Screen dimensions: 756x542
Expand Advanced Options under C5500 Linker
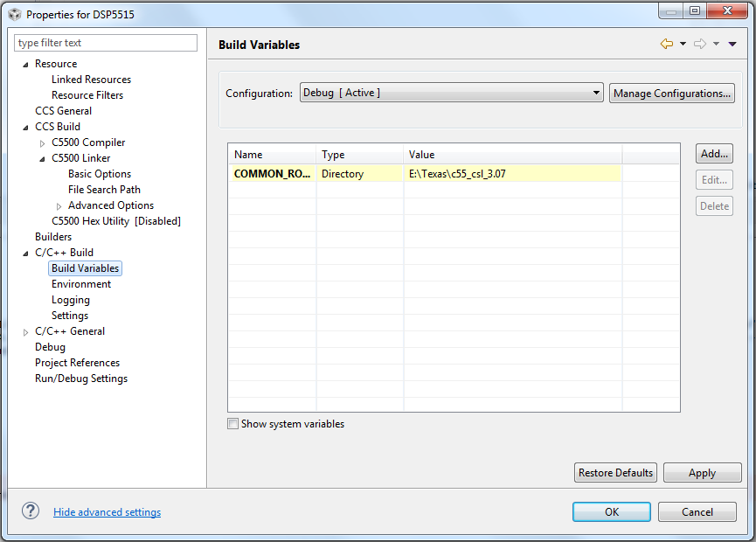(59, 205)
